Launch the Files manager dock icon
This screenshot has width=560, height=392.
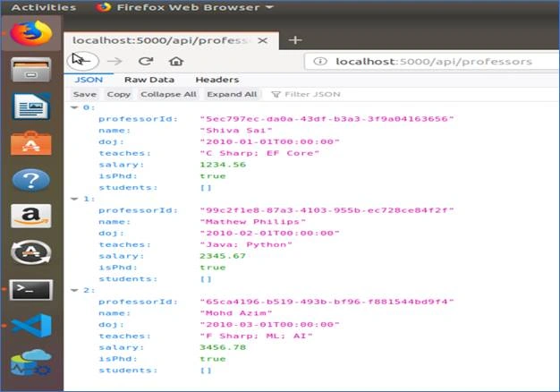click(x=31, y=70)
